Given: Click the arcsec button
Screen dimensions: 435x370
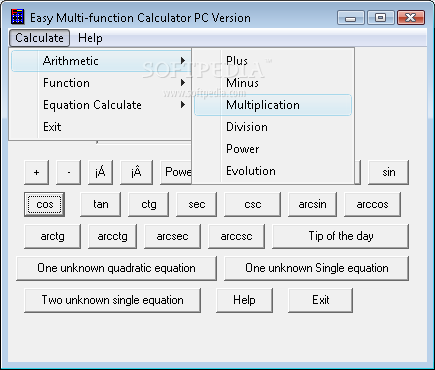Looking at the screenshot, I should coord(173,236).
